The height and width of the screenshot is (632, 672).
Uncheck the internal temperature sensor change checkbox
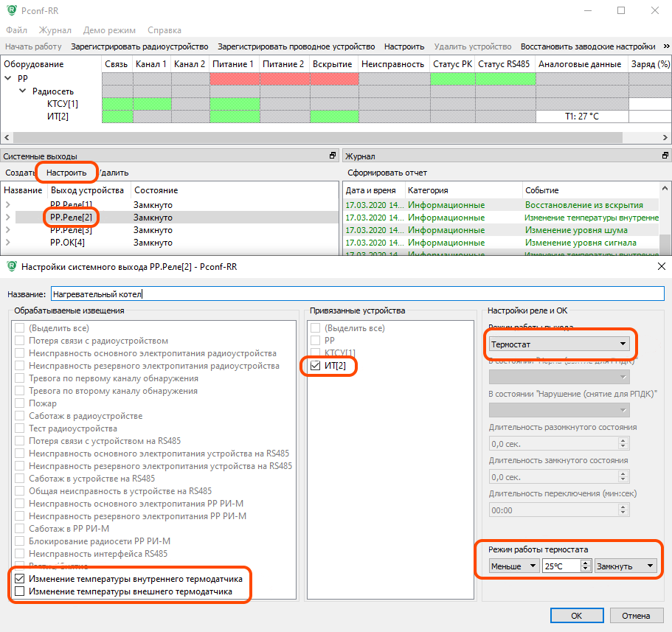click(x=20, y=579)
